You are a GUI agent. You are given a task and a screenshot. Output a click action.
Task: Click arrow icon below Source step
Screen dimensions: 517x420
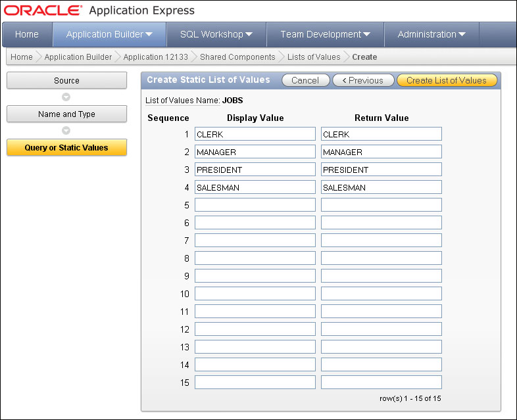[66, 97]
